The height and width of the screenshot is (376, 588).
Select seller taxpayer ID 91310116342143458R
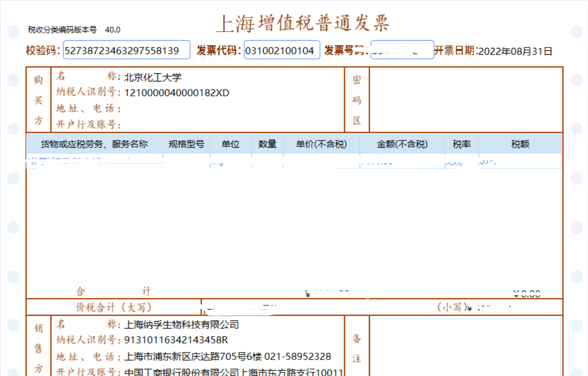(x=176, y=340)
